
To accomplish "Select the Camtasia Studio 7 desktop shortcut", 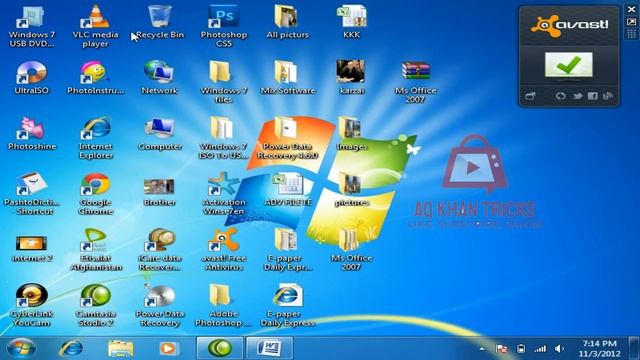I will point(96,305).
